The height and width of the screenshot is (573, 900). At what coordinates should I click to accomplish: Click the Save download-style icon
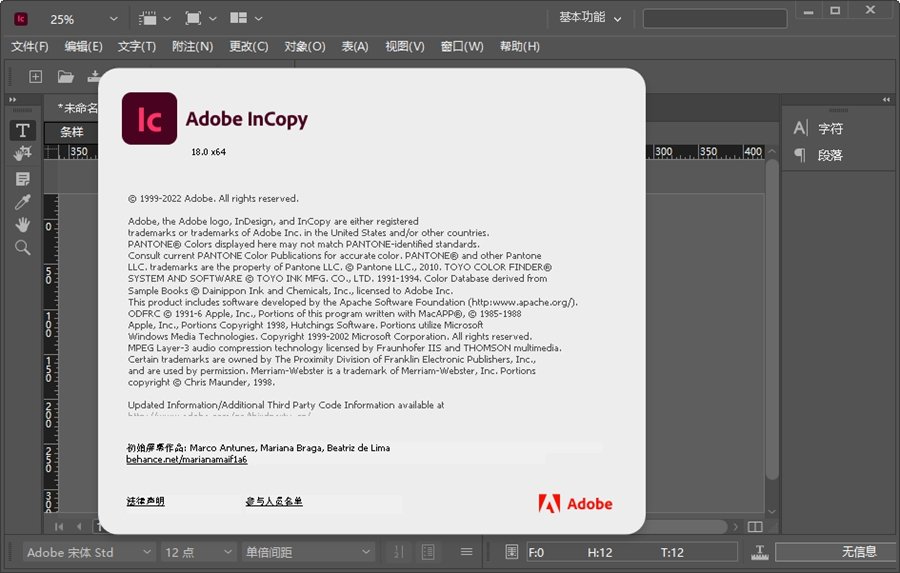point(94,76)
